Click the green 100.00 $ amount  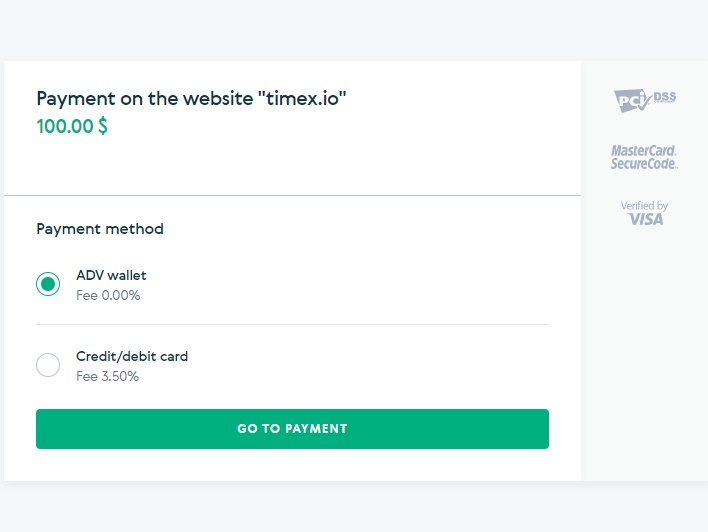[72, 126]
